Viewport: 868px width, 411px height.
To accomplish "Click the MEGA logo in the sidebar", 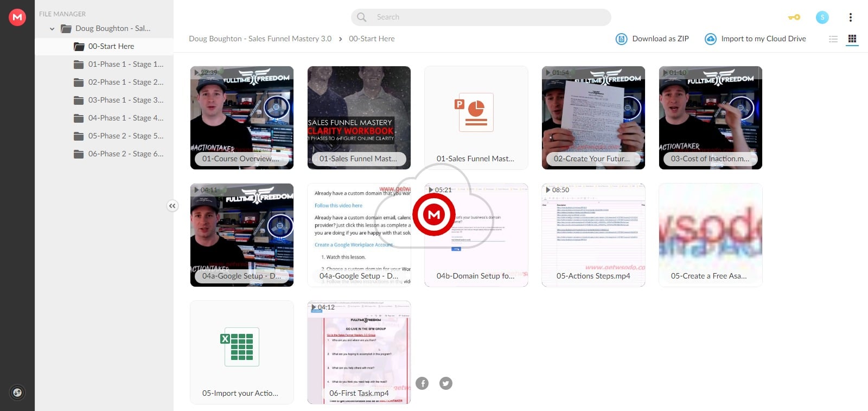I will pos(17,17).
